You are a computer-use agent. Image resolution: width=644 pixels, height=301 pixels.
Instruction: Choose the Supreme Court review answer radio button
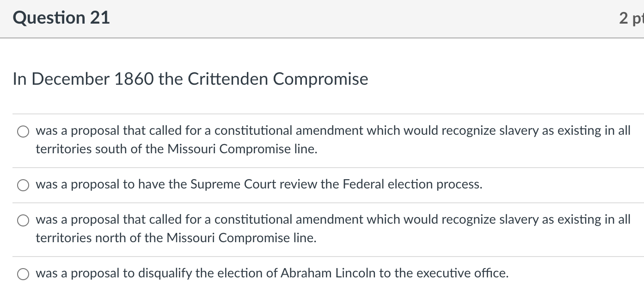pyautogui.click(x=24, y=185)
